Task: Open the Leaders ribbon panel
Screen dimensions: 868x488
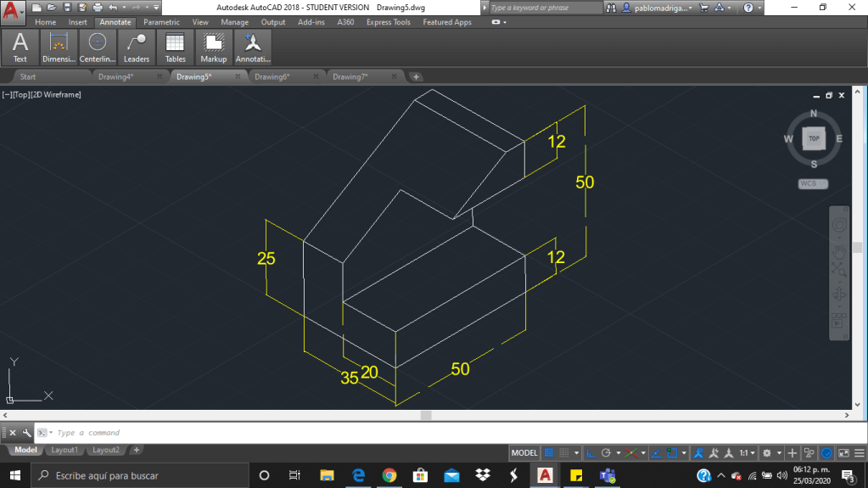Action: tap(136, 48)
